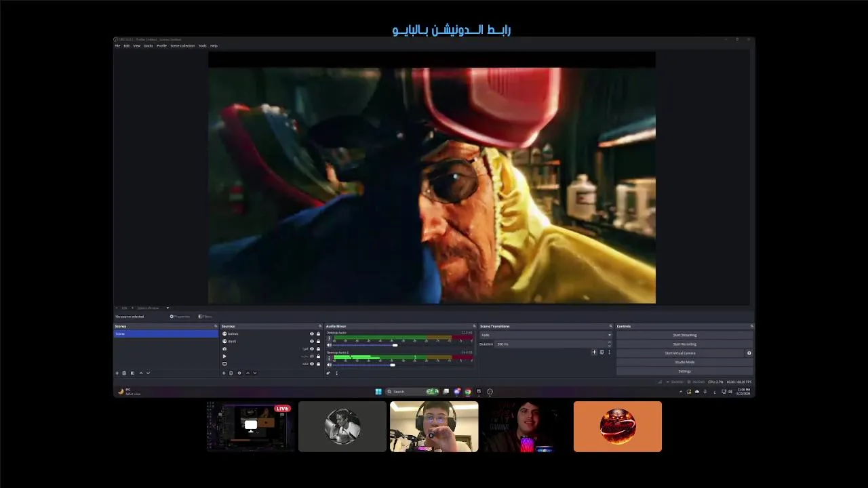Open the Scene Collection menu
Viewport: 868px width, 488px height.
(x=182, y=45)
